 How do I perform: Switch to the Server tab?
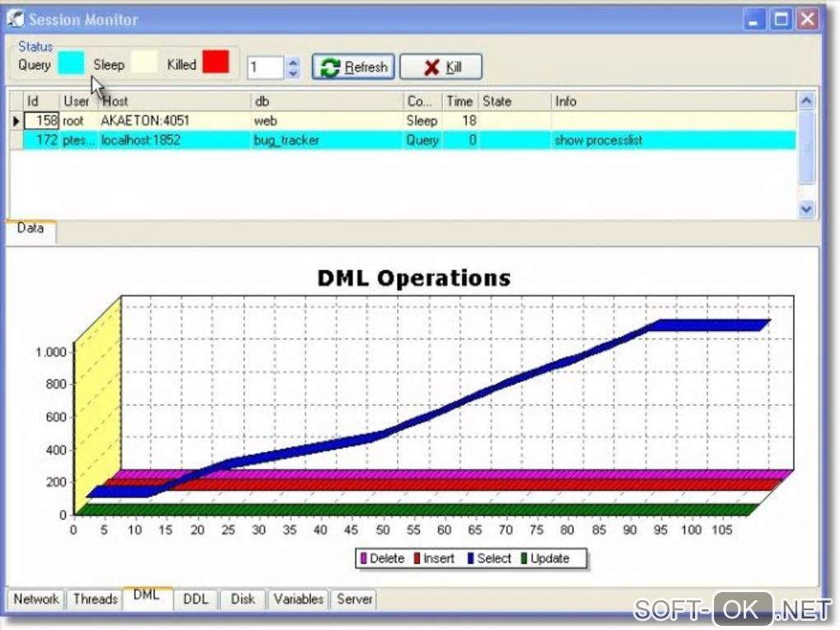tap(354, 599)
